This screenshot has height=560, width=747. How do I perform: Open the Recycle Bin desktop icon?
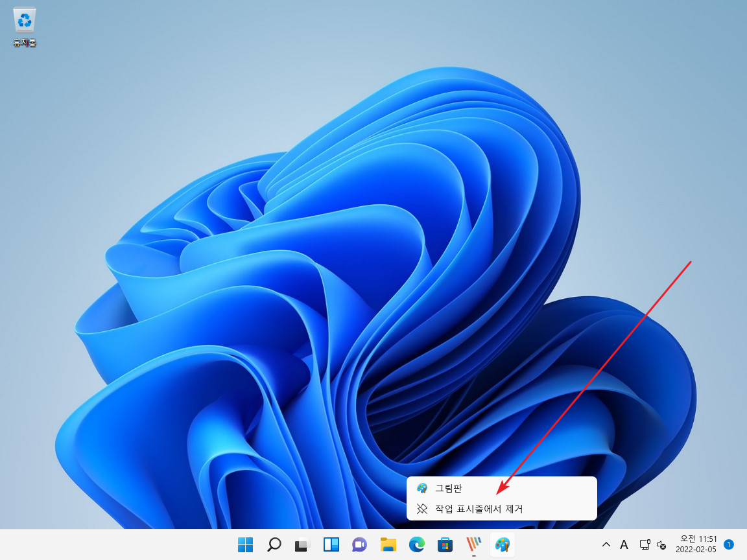click(x=24, y=27)
